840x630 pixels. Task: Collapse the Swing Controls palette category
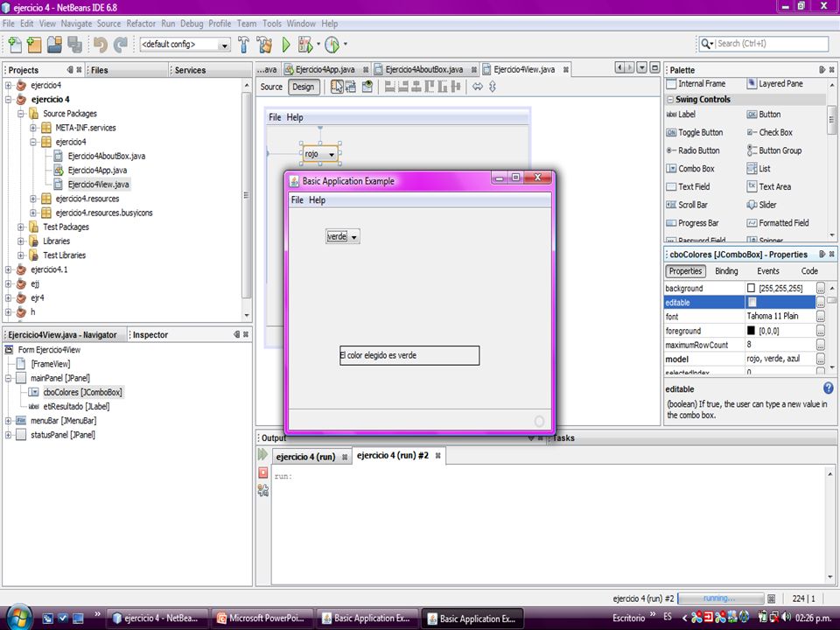point(670,100)
